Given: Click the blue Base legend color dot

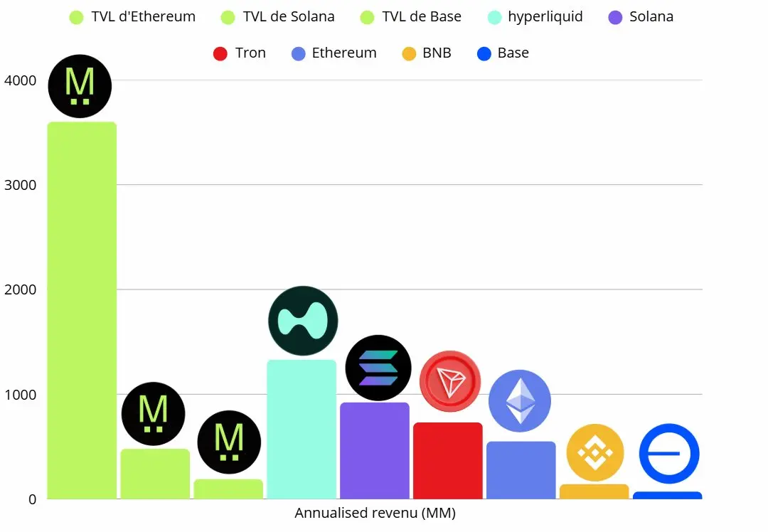Looking at the screenshot, I should click(x=484, y=54).
